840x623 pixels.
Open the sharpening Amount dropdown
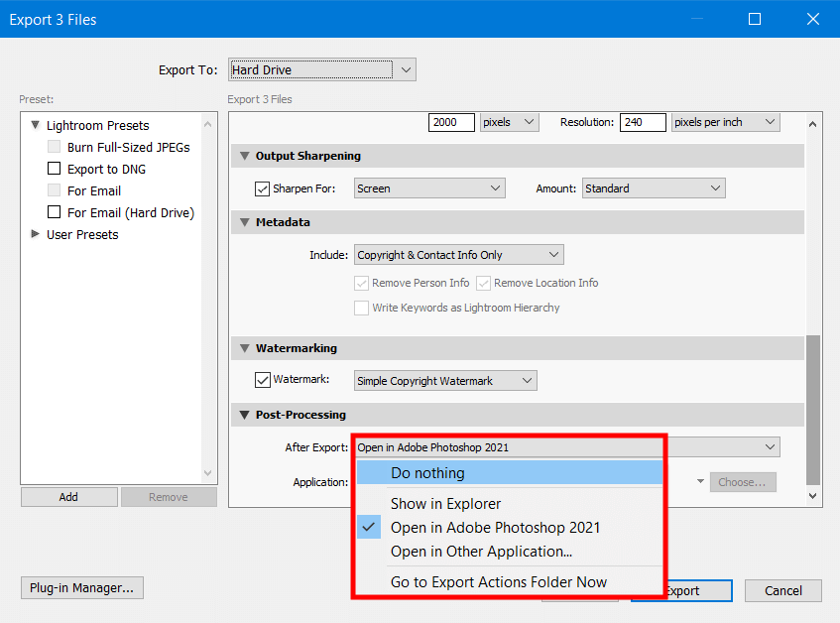coord(654,188)
